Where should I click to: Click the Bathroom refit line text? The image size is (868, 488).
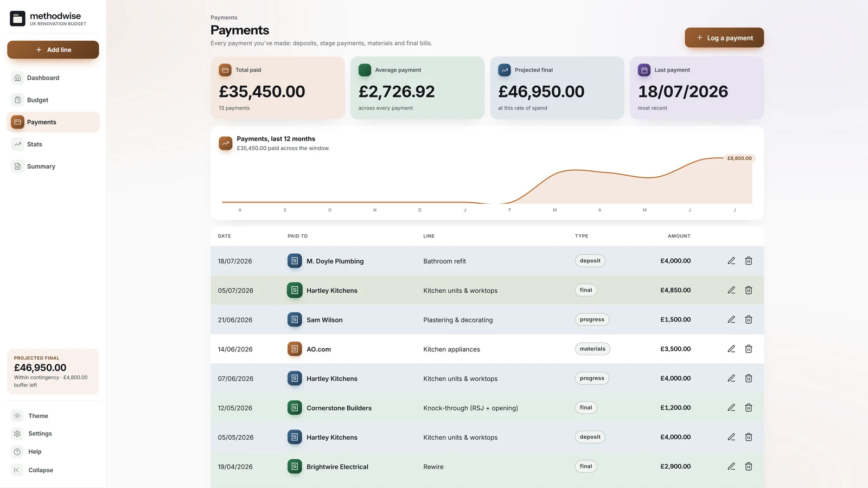click(x=445, y=261)
